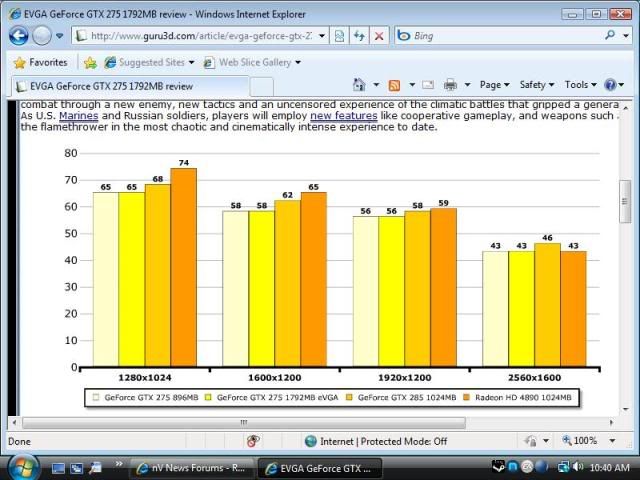Click the horizontal scrollbar left arrow
640x480 pixels.
tap(14, 423)
